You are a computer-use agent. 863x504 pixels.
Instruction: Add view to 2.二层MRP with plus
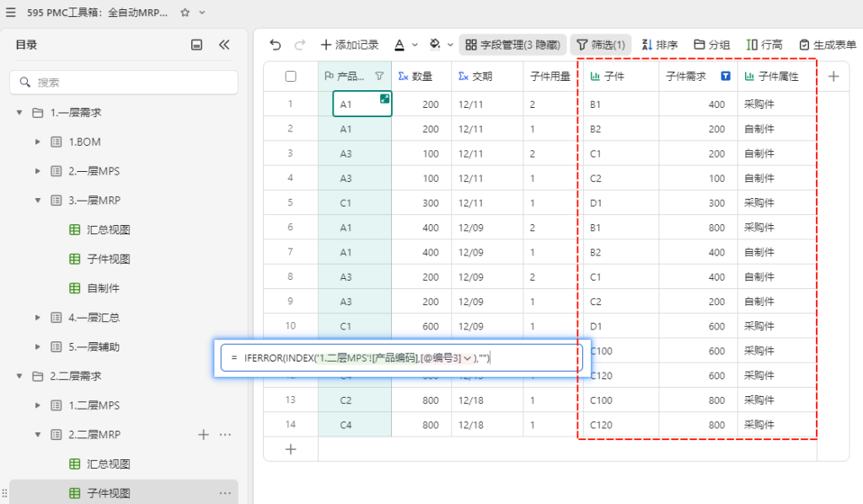point(203,435)
